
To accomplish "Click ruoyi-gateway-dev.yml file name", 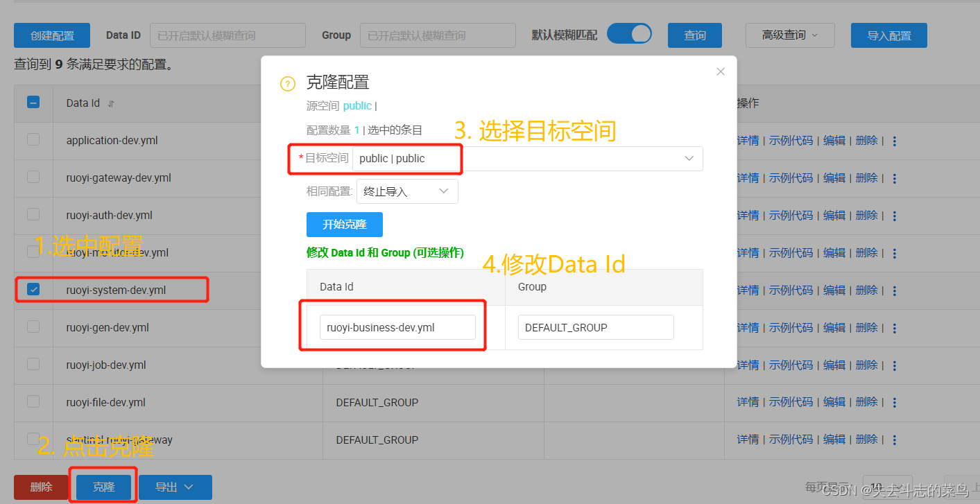I will pyautogui.click(x=119, y=178).
